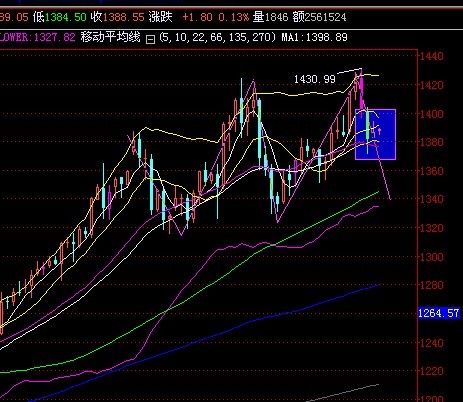Screen dimensions: 463x402
Task: Click the 1440 price axis label
Action: (432, 56)
